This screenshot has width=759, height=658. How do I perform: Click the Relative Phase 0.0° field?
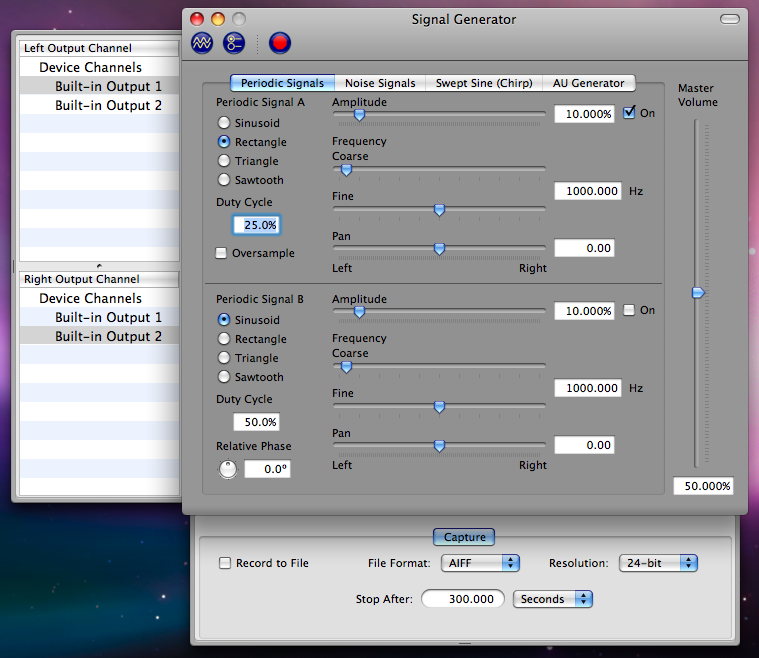pyautogui.click(x=267, y=469)
